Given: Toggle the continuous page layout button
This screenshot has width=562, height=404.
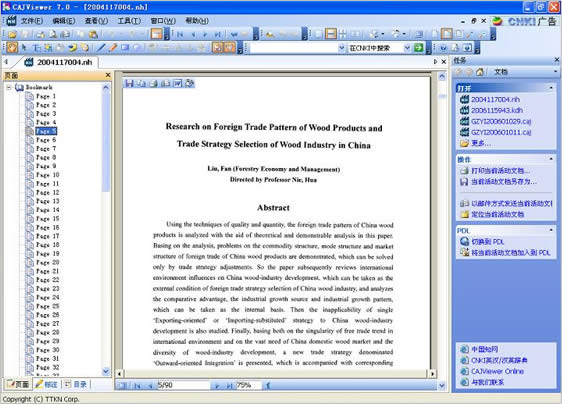Looking at the screenshot, I should click(331, 34).
